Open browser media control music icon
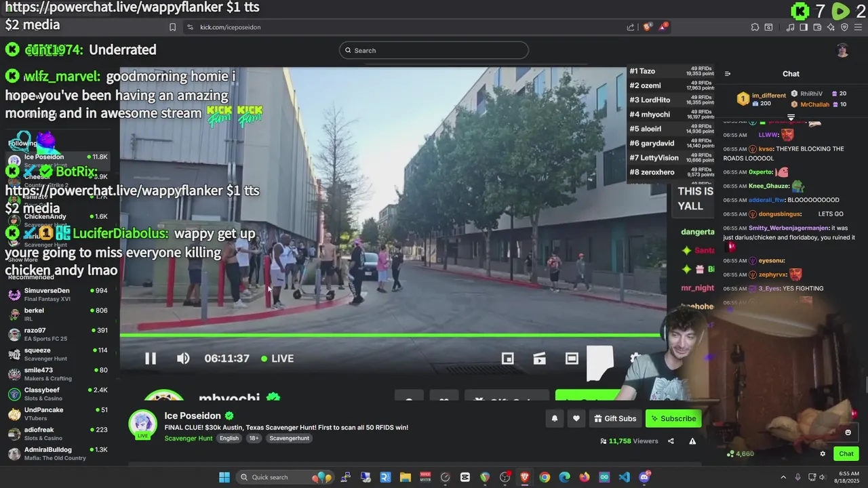The image size is (868, 488). coord(790,27)
